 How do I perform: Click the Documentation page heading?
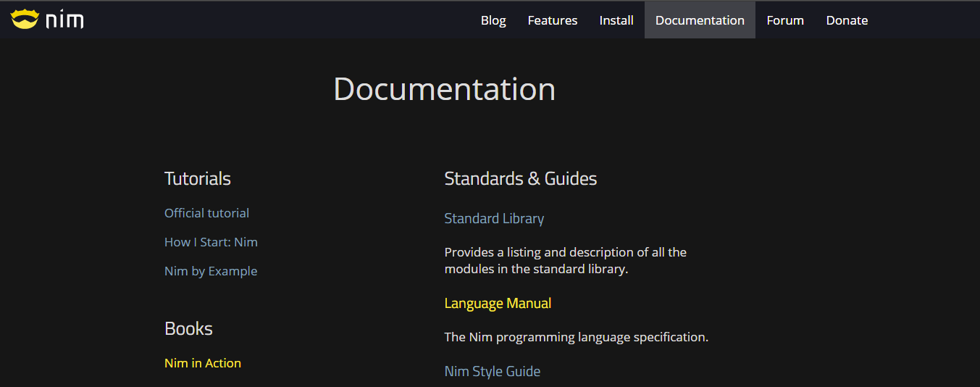pos(444,89)
